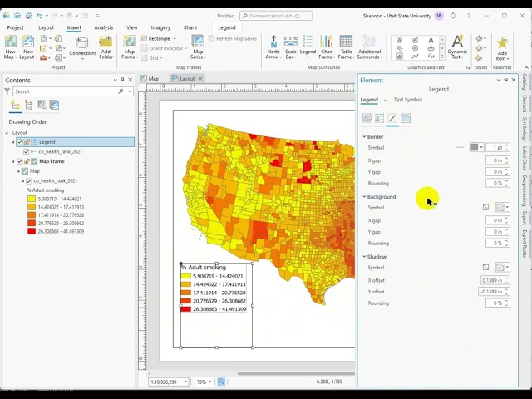Screen dimensions: 532x399
Task: Click the New Layout icon
Action: point(28,47)
